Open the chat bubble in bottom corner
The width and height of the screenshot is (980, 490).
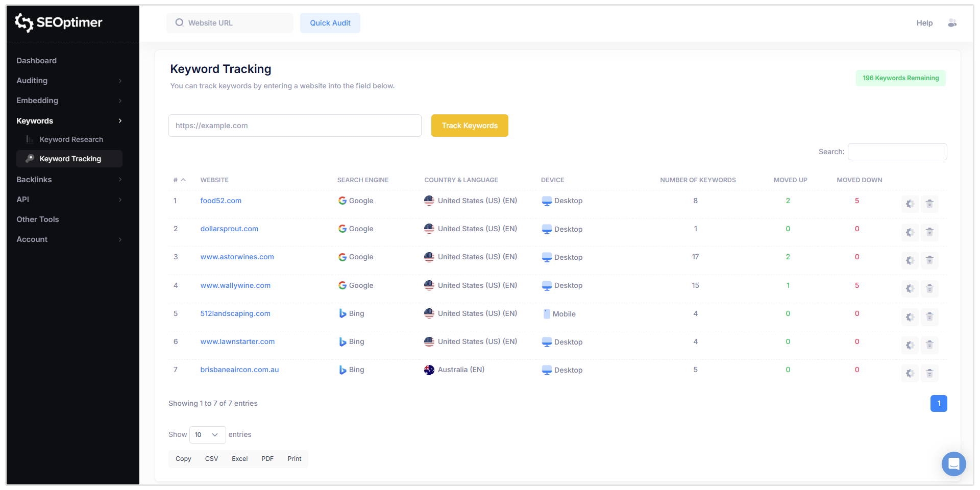point(953,463)
